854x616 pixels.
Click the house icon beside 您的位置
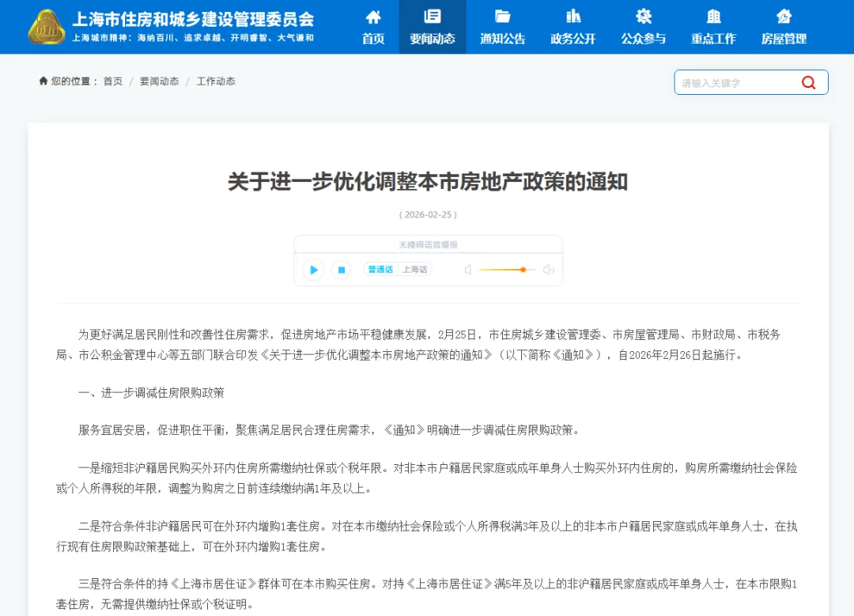point(43,81)
